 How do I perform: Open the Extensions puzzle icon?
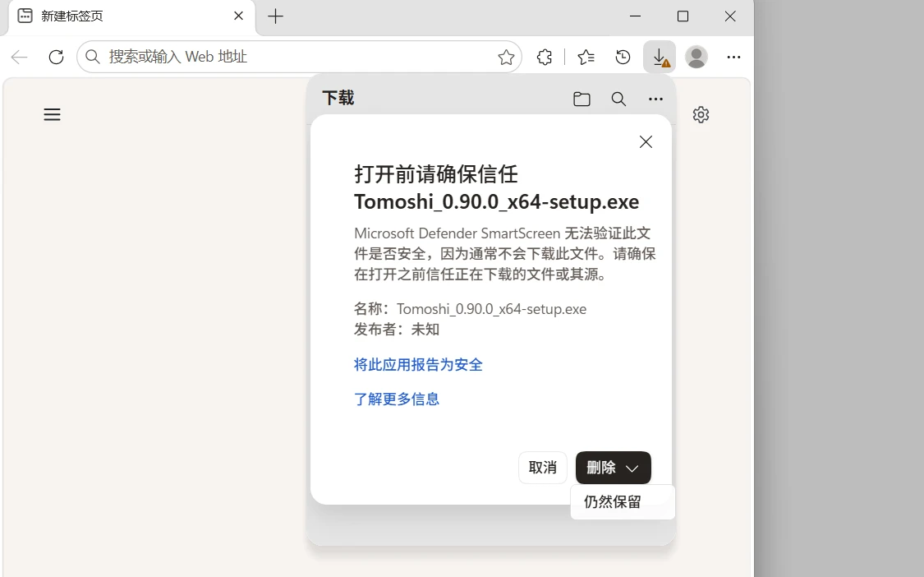545,57
